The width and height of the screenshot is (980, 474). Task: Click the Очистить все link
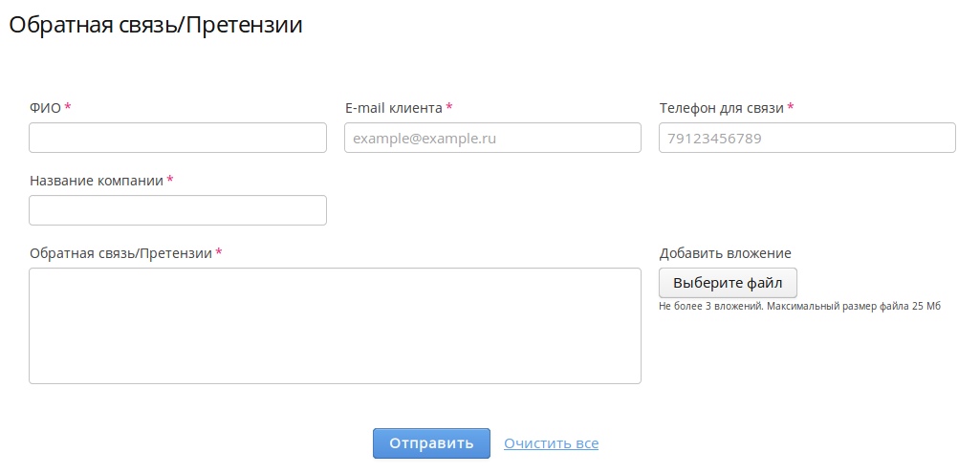(551, 443)
